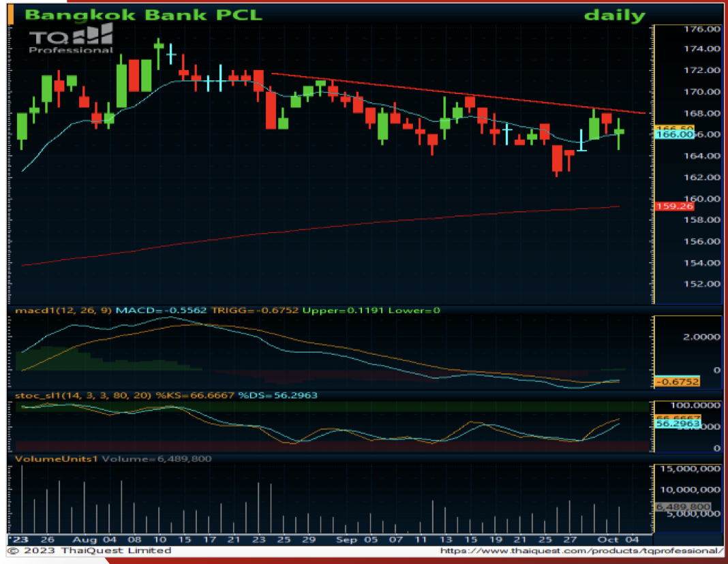The image size is (728, 564).
Task: Click the Lower=0 value
Action: [x=414, y=311]
